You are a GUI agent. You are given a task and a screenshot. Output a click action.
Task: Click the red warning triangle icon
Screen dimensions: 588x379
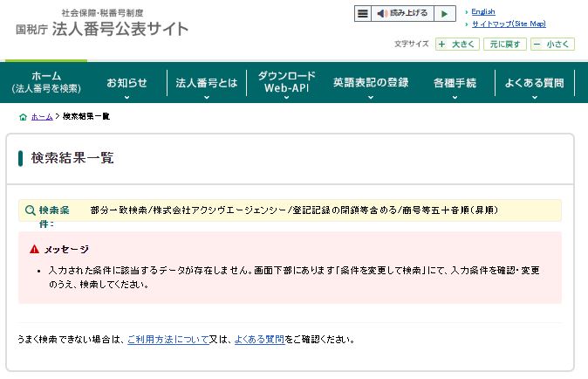click(34, 249)
